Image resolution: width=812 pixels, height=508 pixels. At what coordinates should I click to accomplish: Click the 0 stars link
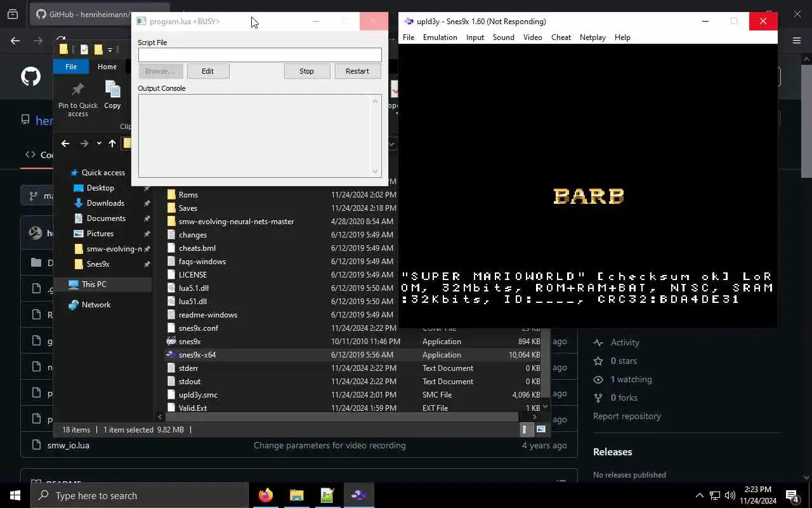click(x=624, y=361)
